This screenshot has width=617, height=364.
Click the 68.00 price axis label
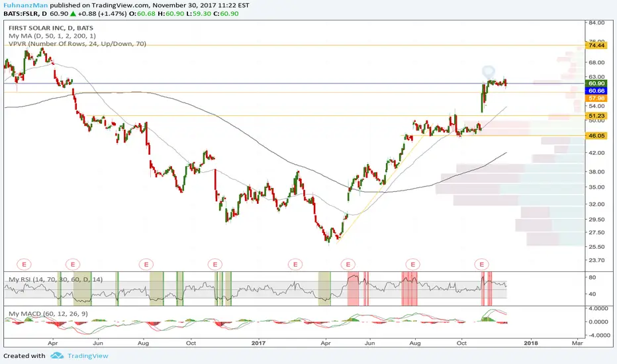(x=596, y=62)
